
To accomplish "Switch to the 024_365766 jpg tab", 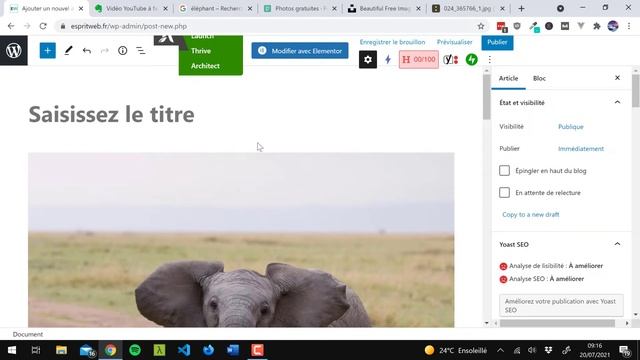I will pyautogui.click(x=469, y=9).
